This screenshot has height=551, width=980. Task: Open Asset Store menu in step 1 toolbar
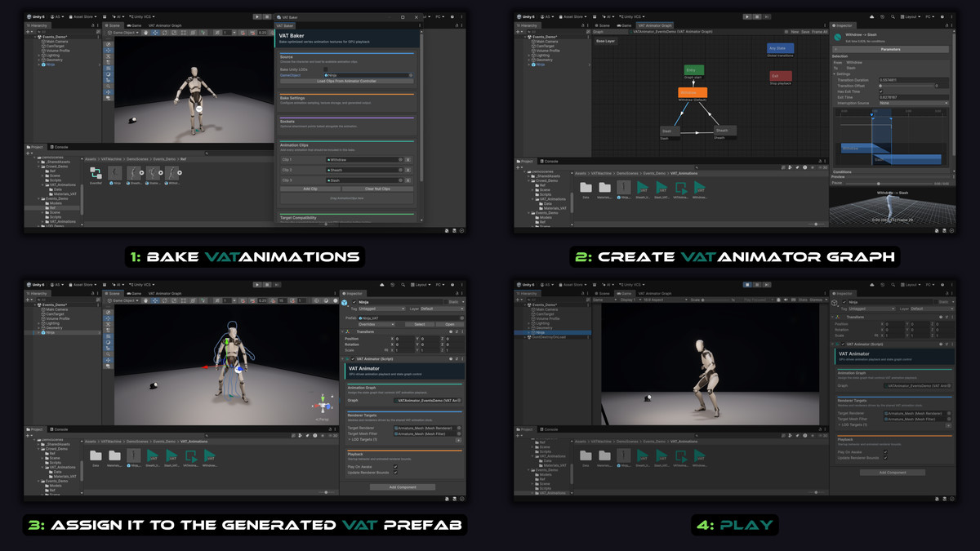[82, 16]
